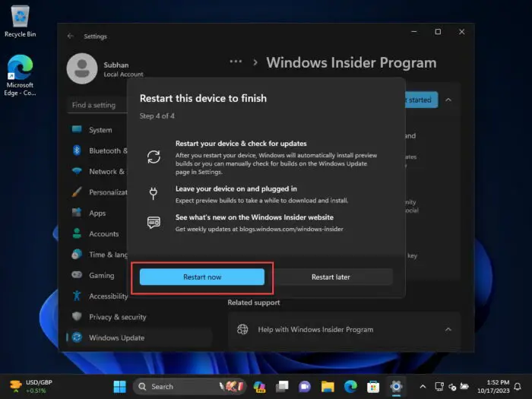Click the network tray icon

(x=439, y=386)
